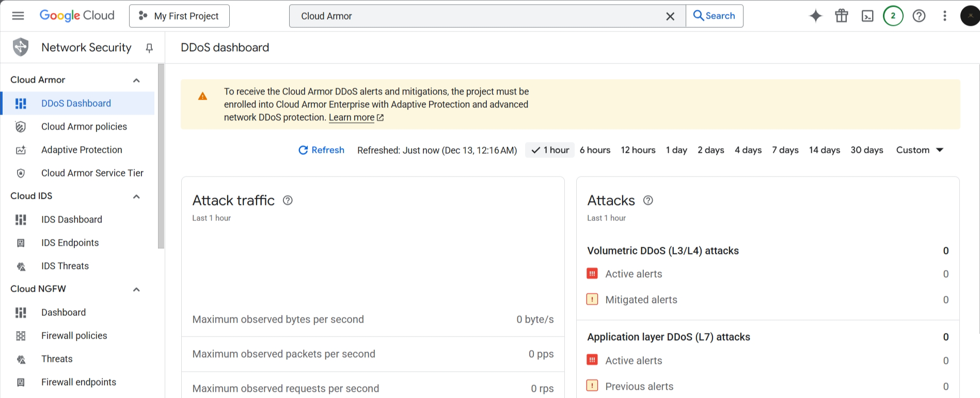This screenshot has height=398, width=980.
Task: Click Previous alerts row
Action: click(x=768, y=386)
